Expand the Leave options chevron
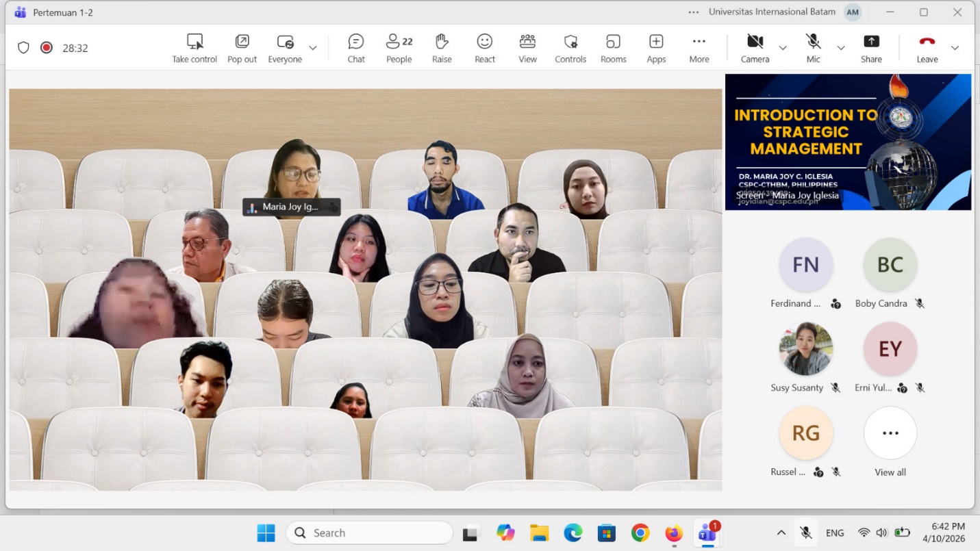The image size is (980, 551). [955, 48]
